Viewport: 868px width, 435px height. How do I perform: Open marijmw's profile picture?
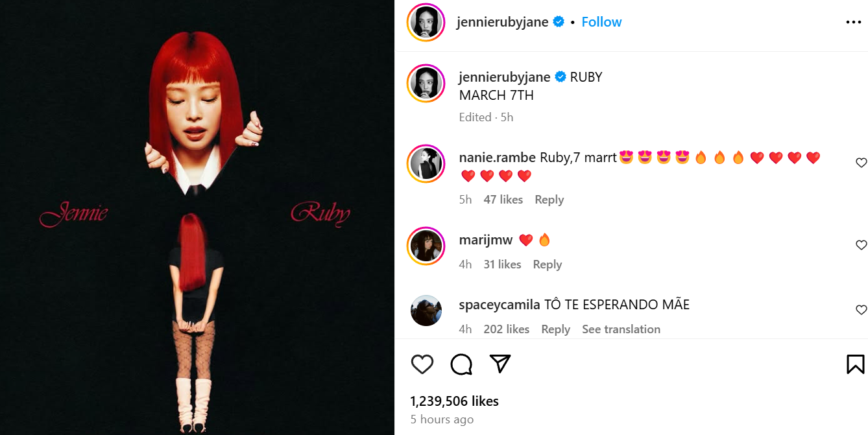coord(426,246)
